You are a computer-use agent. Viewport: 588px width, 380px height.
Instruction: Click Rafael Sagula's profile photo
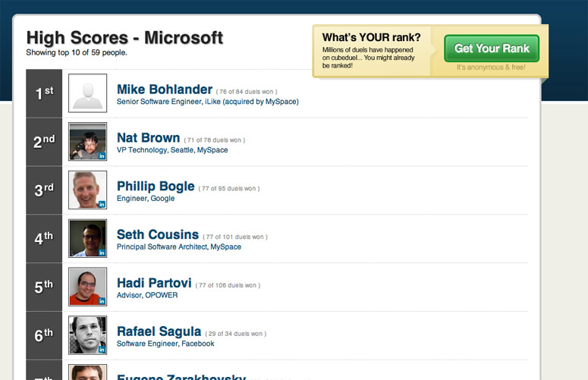[87, 335]
